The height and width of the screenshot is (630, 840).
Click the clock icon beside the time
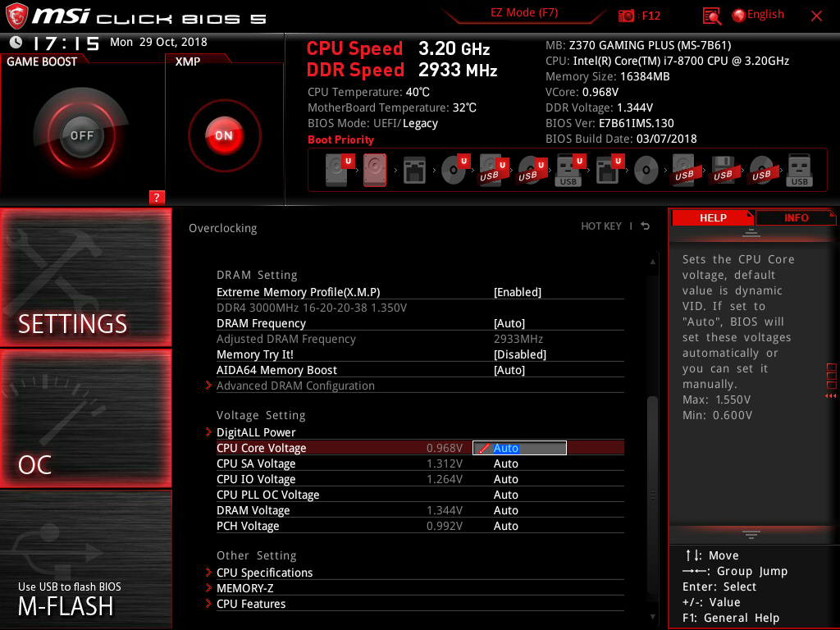click(16, 42)
